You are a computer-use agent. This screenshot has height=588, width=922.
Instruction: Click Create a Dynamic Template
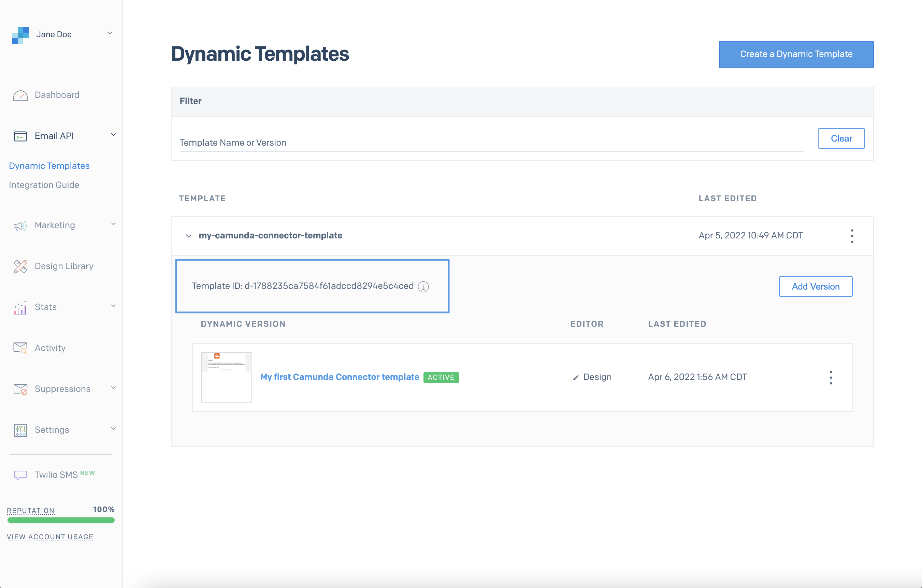tap(796, 54)
